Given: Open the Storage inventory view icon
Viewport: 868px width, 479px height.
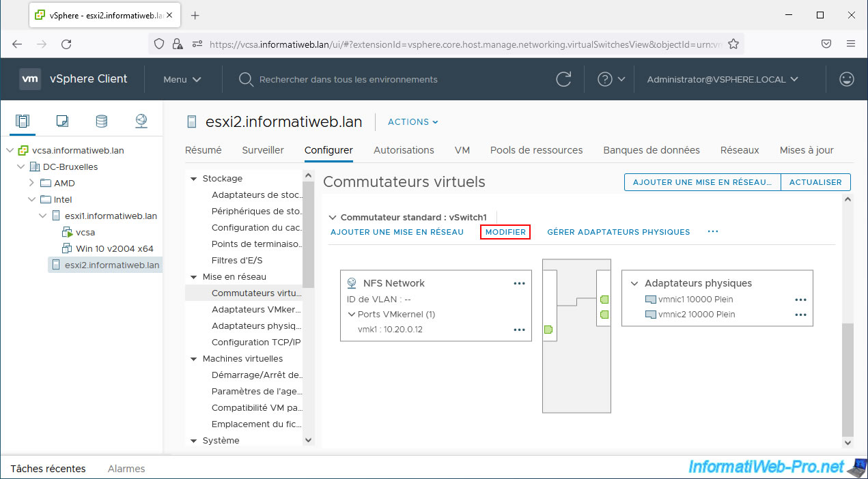Looking at the screenshot, I should click(101, 121).
